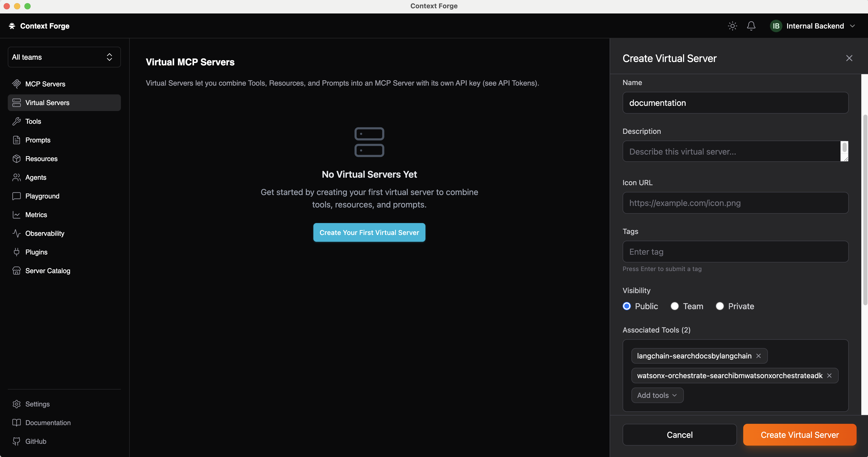868x457 pixels.
Task: Remove the langchain-searchdocsbylangchain tool chip
Action: [759, 356]
